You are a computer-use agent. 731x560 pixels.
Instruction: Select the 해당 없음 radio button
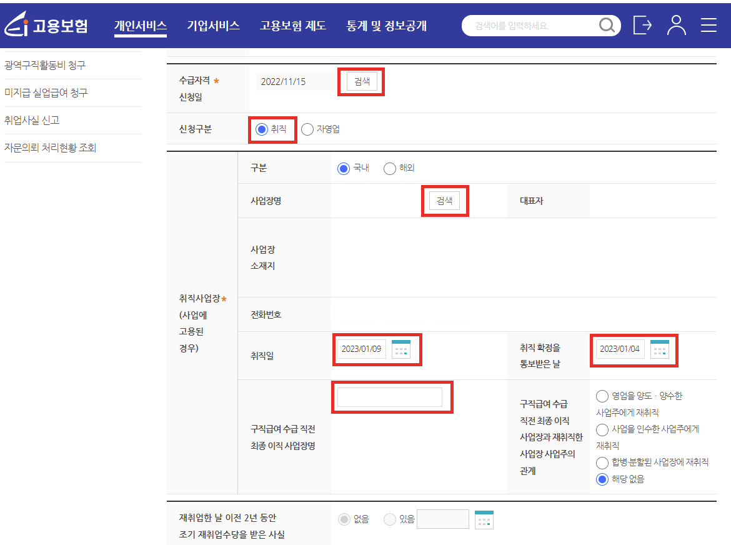602,480
